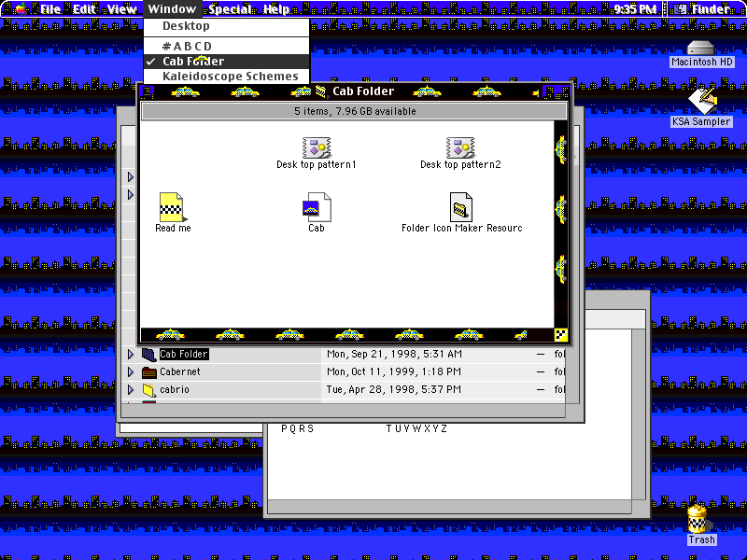Screen dimensions: 747x560
Task: Expand the Cab Folder row disclosure triangle
Action: click(131, 355)
